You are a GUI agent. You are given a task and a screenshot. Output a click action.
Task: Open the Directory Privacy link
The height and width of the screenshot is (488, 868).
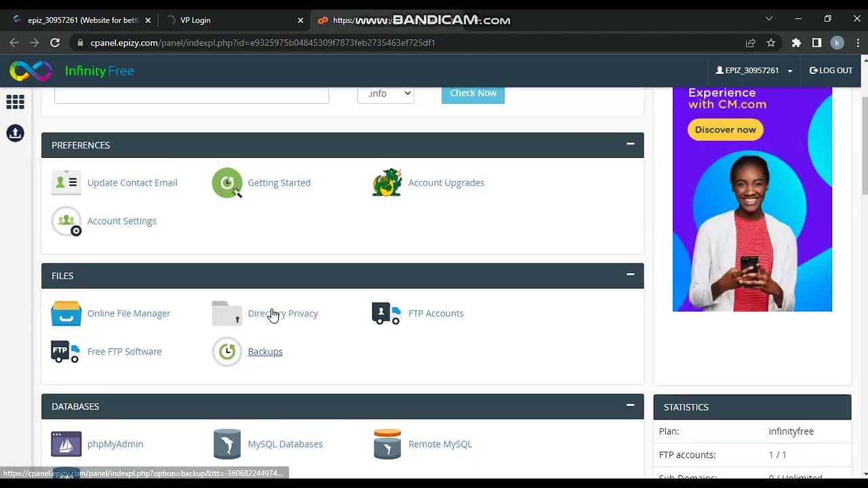pyautogui.click(x=283, y=314)
